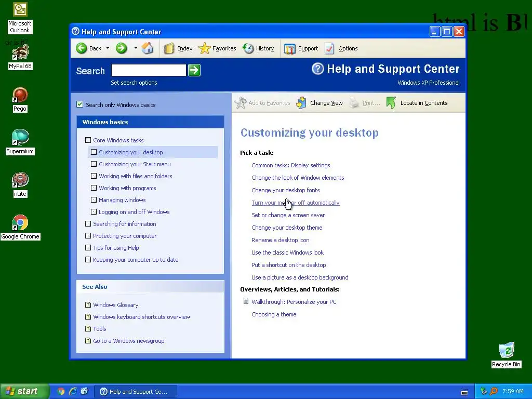Open Working with files and folders topic
The image size is (532, 399).
(x=136, y=176)
